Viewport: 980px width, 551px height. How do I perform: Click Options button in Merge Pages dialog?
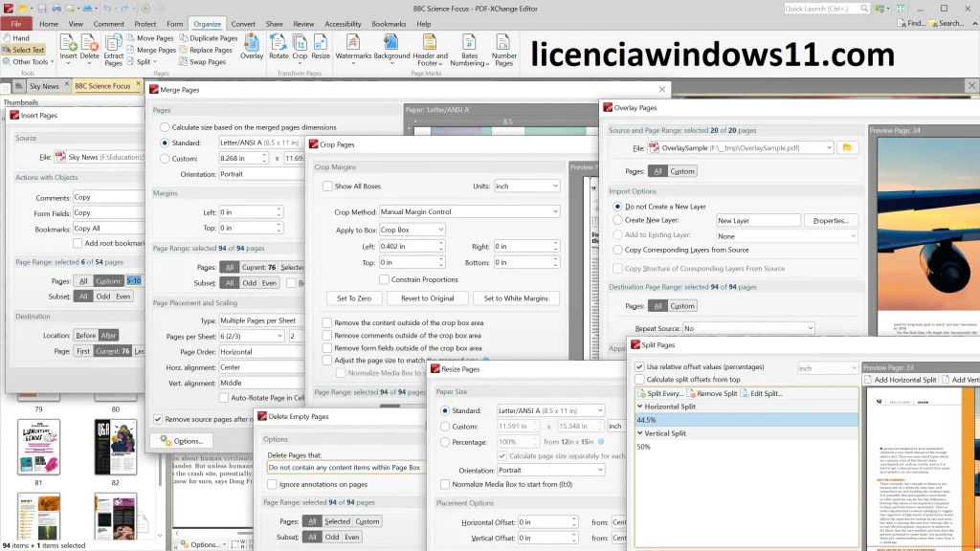pos(181,441)
